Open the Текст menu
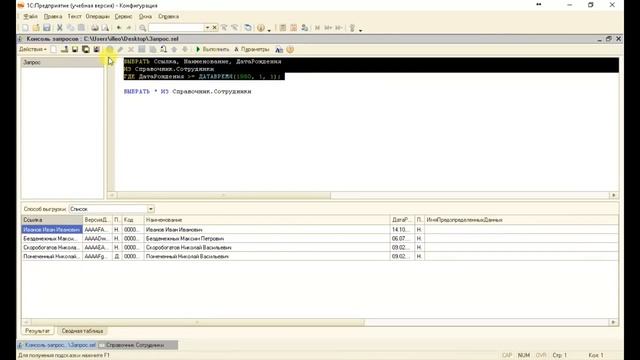640x360 pixels. [x=74, y=16]
